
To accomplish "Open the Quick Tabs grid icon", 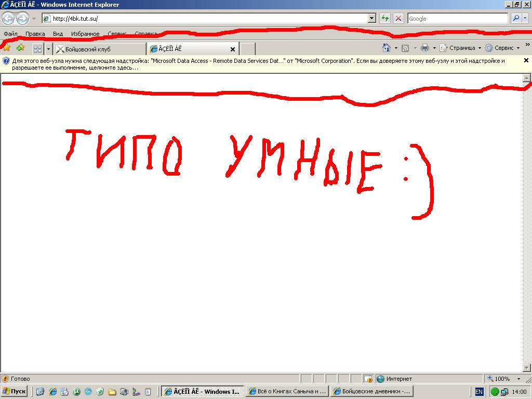I will (x=37, y=49).
